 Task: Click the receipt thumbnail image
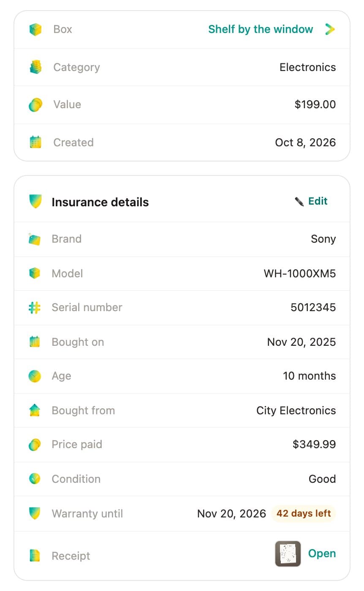288,554
